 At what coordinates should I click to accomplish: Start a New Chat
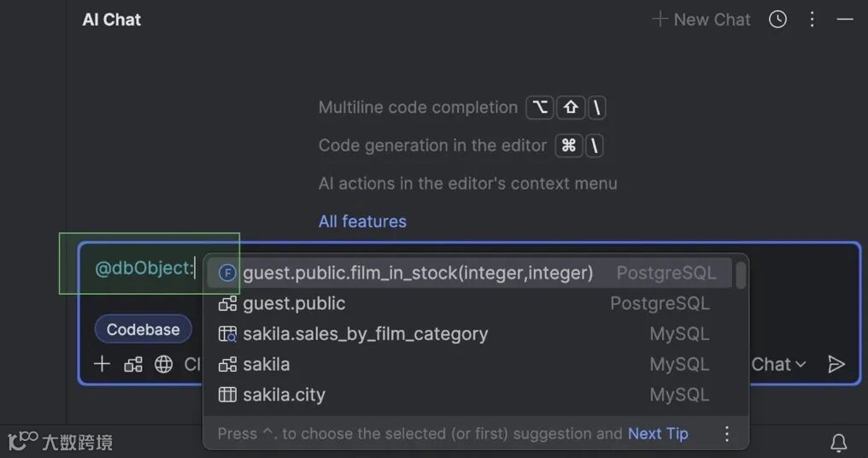(701, 20)
